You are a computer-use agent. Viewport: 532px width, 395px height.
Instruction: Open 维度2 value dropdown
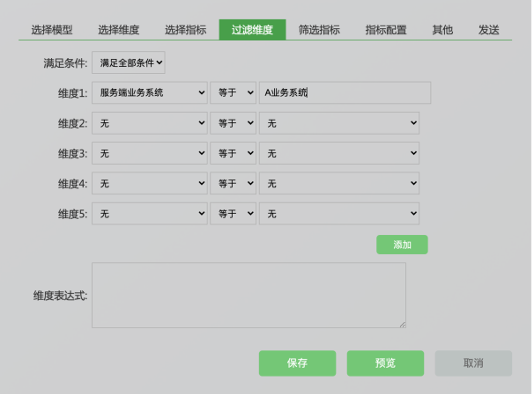coord(339,123)
